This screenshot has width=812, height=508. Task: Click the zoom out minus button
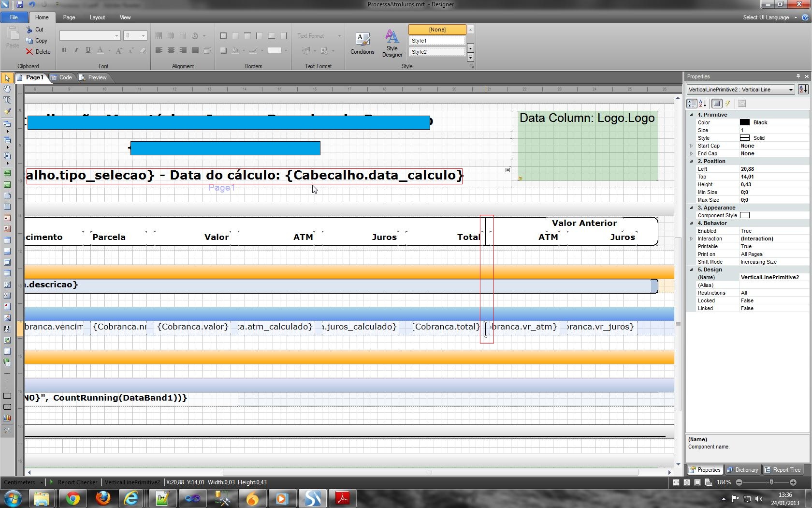739,482
